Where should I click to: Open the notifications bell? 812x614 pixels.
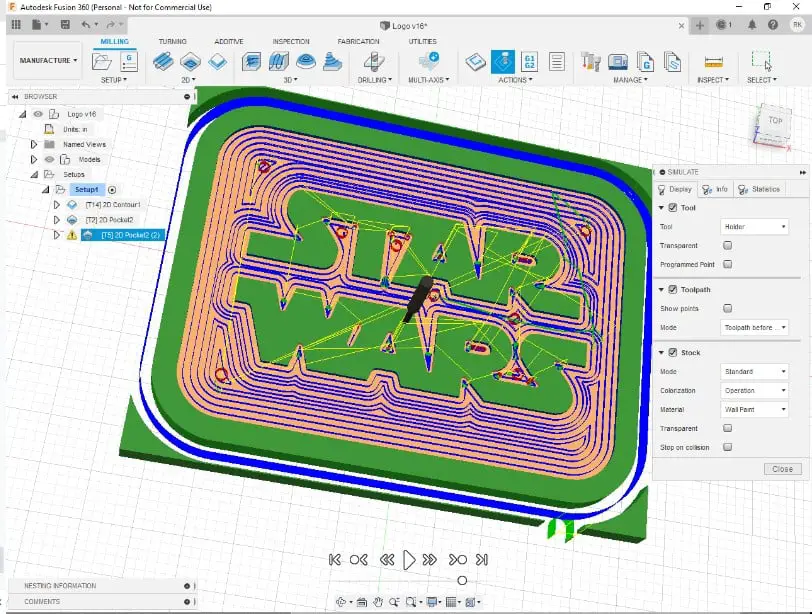coord(751,24)
